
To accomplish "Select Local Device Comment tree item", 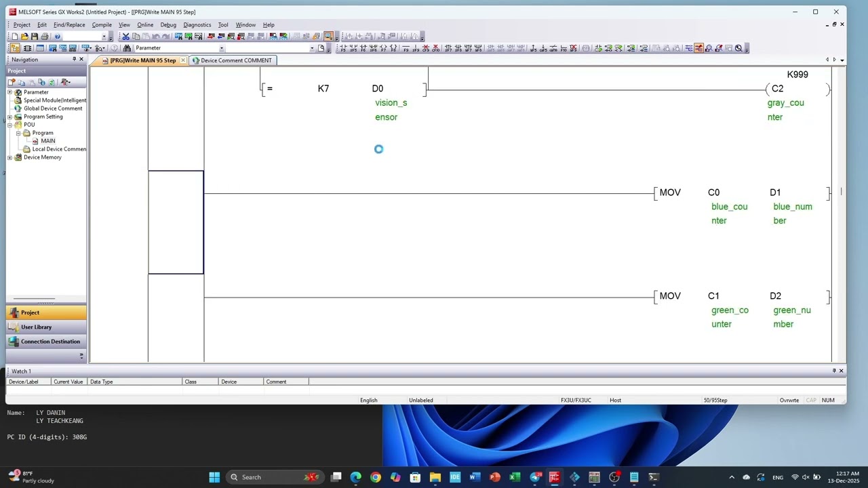I will pos(59,149).
